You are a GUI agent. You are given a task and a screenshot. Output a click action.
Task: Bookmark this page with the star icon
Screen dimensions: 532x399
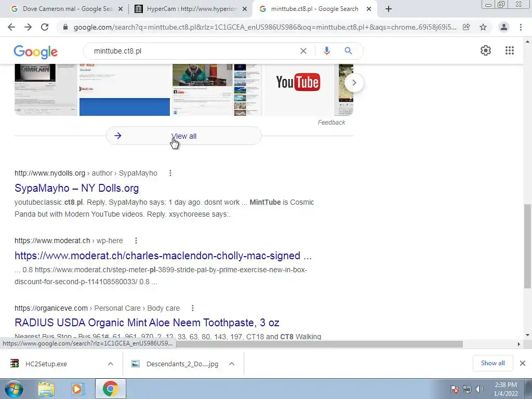point(483,27)
